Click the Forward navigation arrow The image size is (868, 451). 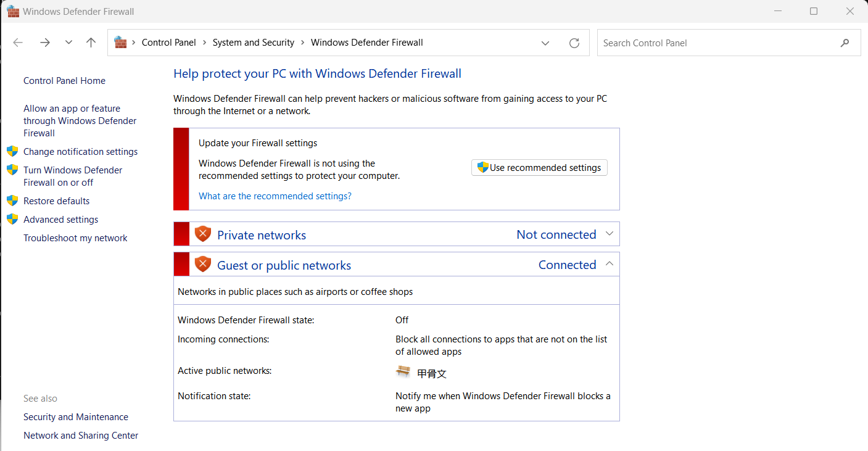pos(44,43)
